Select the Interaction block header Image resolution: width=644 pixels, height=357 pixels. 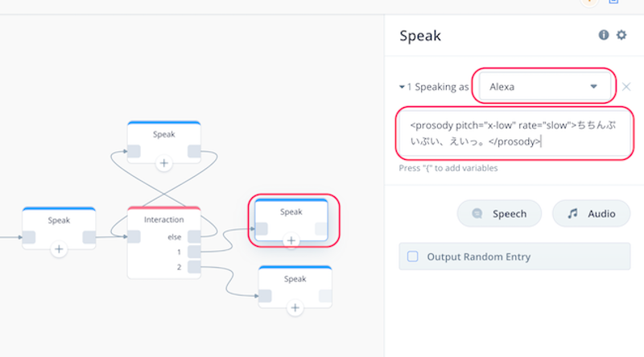pos(164,220)
